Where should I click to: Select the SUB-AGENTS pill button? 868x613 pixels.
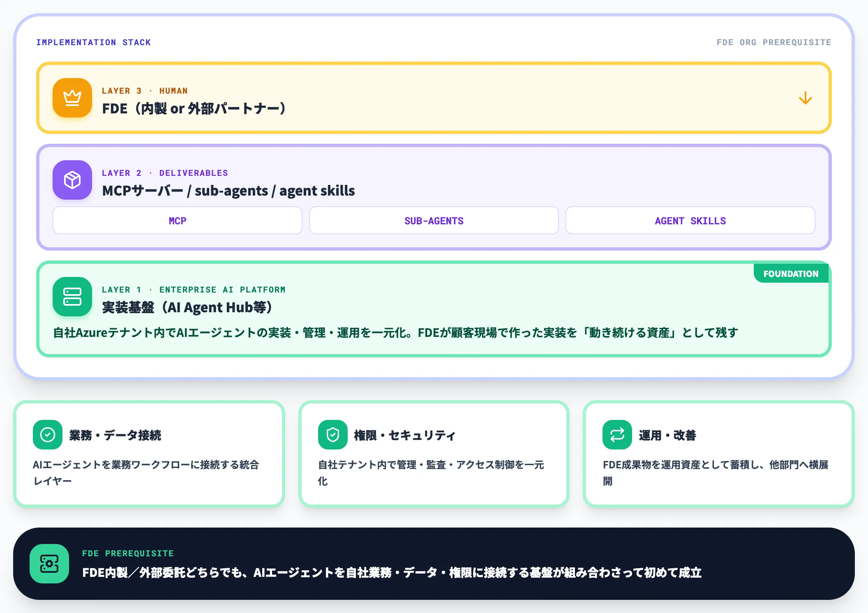tap(434, 221)
